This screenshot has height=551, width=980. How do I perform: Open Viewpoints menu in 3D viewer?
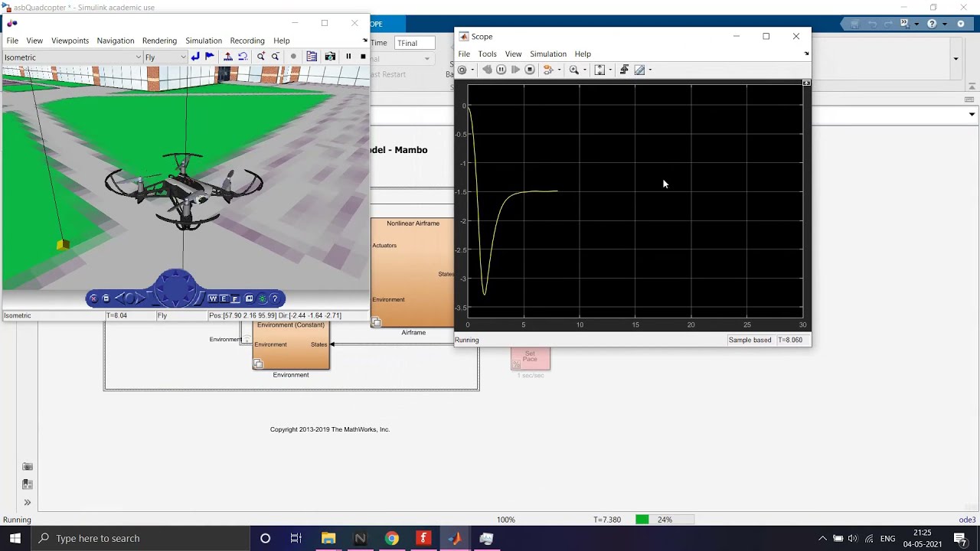(70, 41)
